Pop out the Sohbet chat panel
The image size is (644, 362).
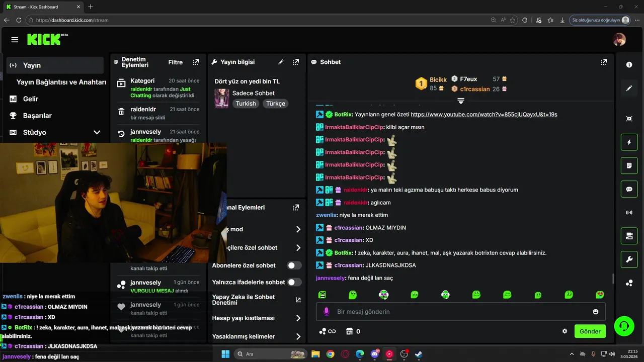pos(603,62)
